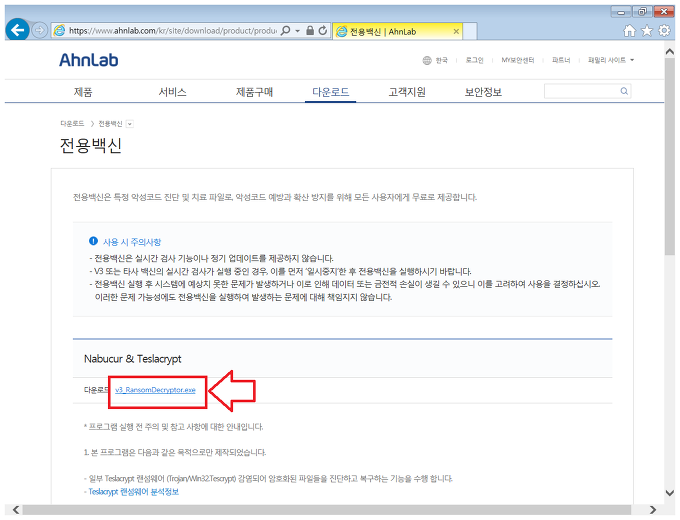Expand the 전용백신 breadcrumb dropdown
The height and width of the screenshot is (520, 680).
click(129, 124)
